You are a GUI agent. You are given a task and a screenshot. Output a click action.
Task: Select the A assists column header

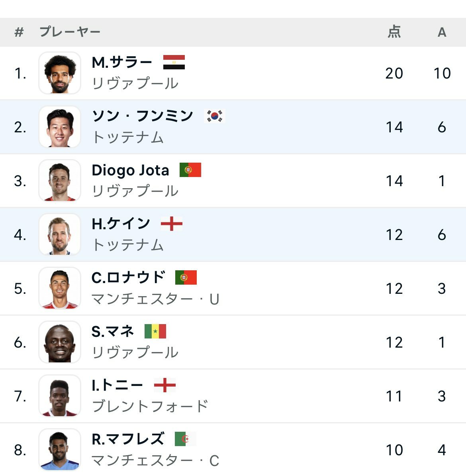tap(442, 32)
